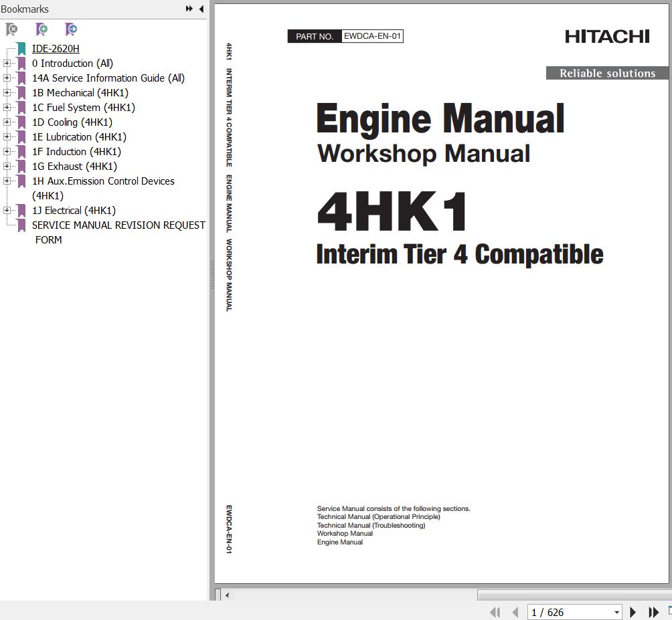
Task: Open the 1E Lubrication (4HK1) bookmark
Action: [79, 137]
